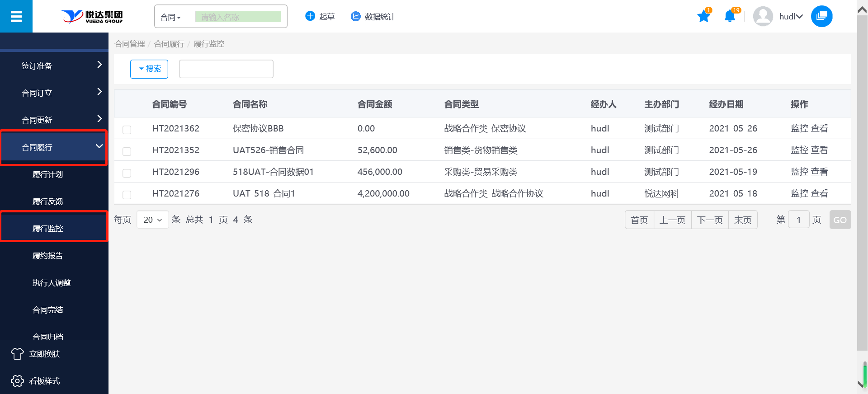Image resolution: width=868 pixels, height=394 pixels.
Task: Open the 合同 type dropdown in header
Action: [171, 17]
